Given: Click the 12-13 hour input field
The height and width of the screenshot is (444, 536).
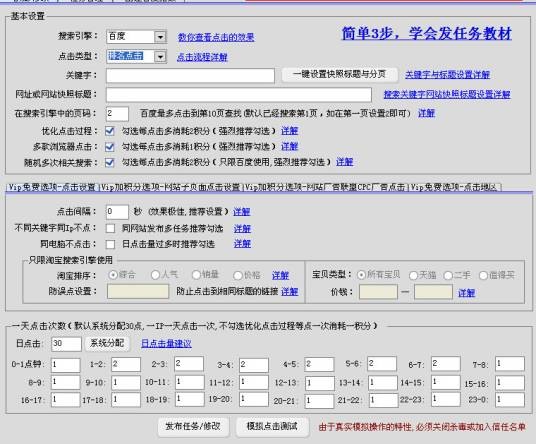Looking at the screenshot, I should [319, 384].
